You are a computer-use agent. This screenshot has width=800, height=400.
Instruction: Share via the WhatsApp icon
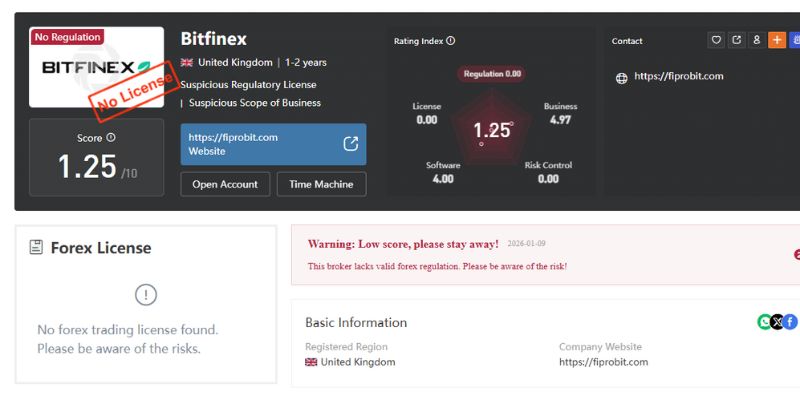(x=765, y=322)
